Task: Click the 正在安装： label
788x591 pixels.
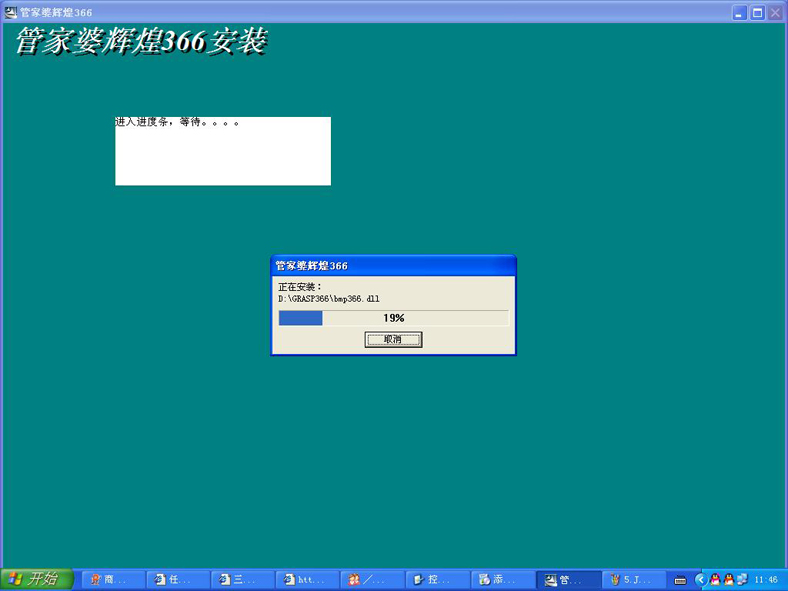Action: coord(300,287)
